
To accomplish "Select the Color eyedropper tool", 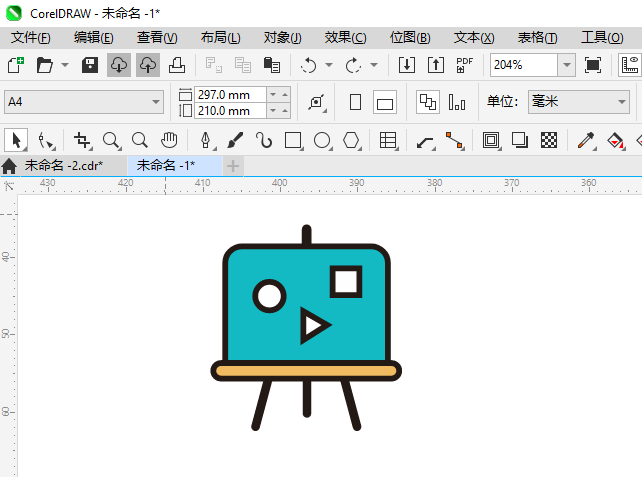I will 586,140.
